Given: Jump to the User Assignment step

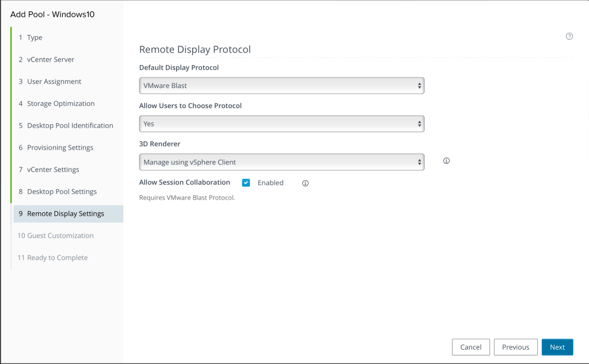Looking at the screenshot, I should pyautogui.click(x=54, y=82).
